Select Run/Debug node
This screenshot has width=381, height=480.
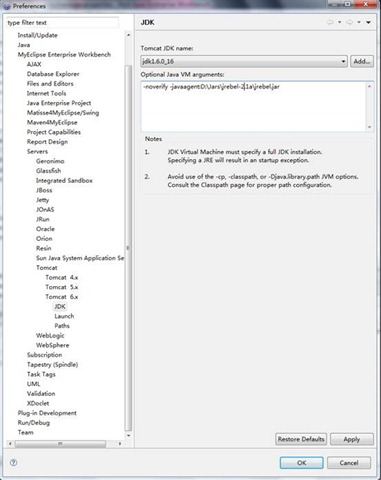pos(34,422)
